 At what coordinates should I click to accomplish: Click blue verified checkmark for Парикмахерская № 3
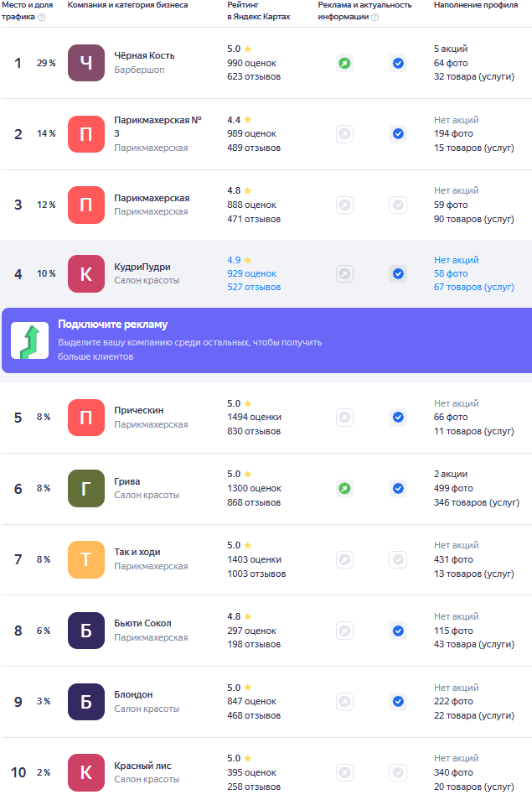tap(398, 134)
